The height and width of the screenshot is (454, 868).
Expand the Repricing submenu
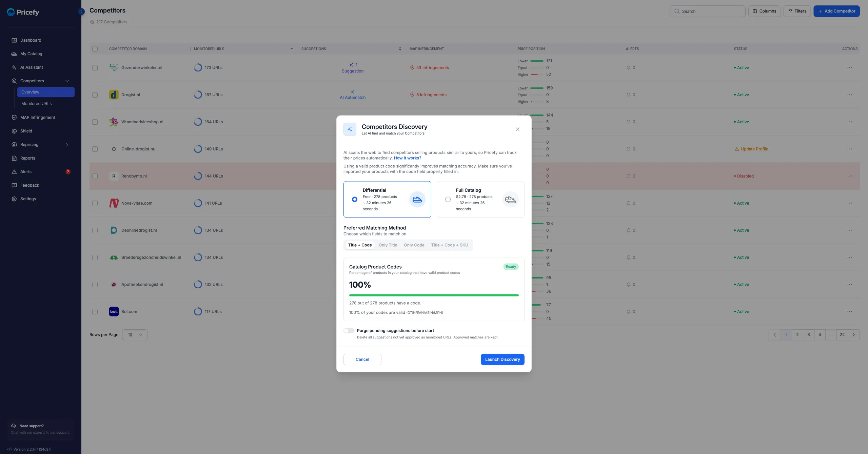pos(67,145)
